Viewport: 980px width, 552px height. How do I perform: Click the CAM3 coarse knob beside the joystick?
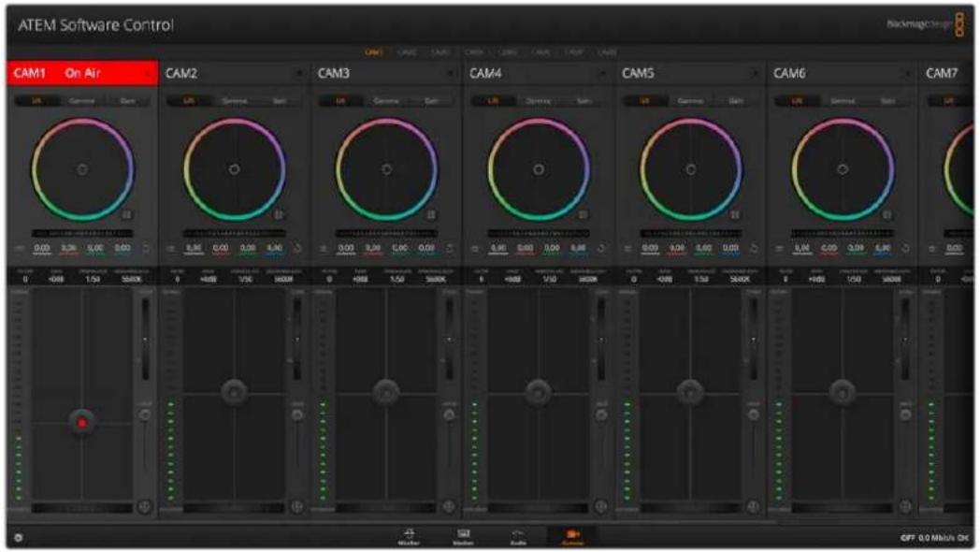click(450, 414)
